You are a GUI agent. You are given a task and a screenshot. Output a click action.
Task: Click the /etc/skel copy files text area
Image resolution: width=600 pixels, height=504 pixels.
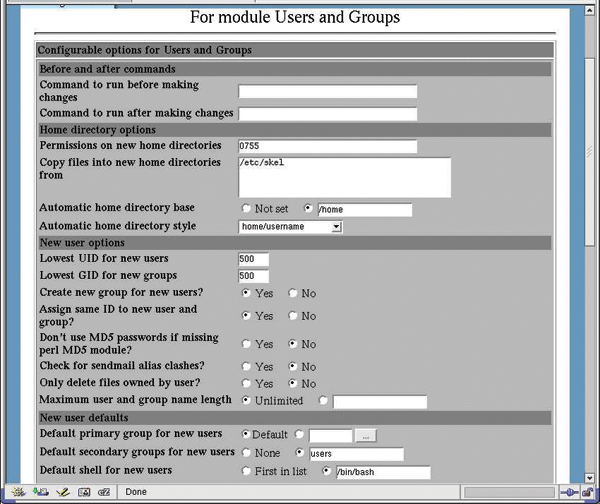[x=344, y=177]
